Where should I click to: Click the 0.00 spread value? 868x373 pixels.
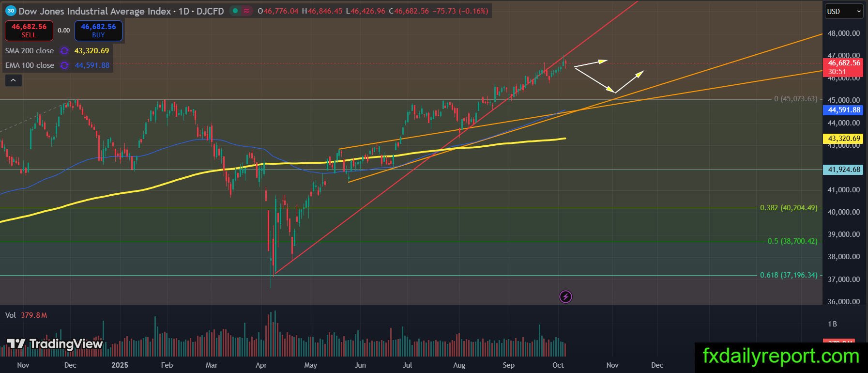coord(64,31)
